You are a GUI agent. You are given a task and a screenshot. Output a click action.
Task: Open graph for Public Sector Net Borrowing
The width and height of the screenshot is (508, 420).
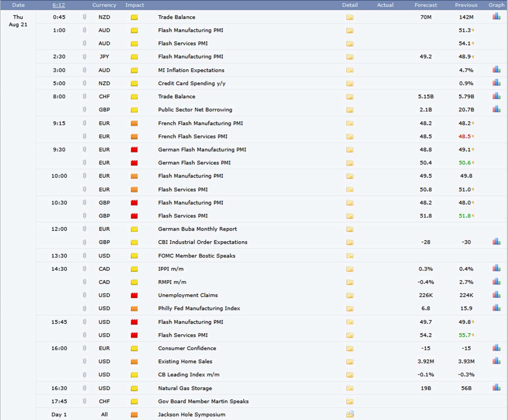pos(496,109)
